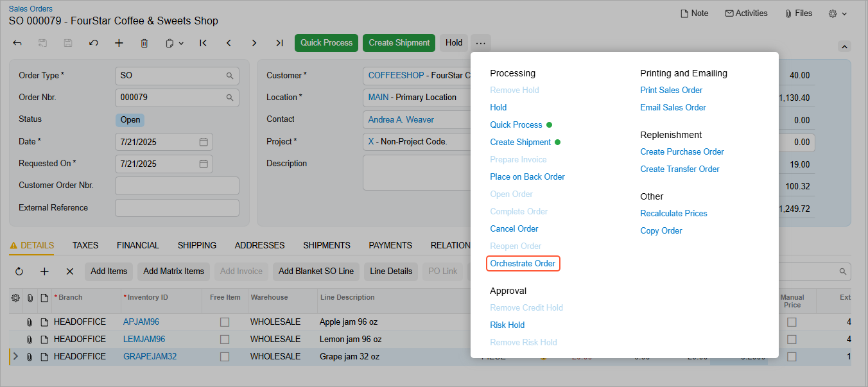The image size is (868, 387).
Task: Open the clipboard dropdown arrow
Action: 181,44
